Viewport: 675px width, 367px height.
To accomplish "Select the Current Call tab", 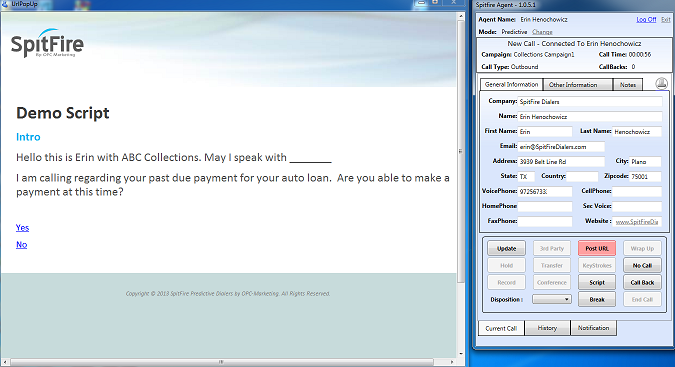I will [x=501, y=328].
